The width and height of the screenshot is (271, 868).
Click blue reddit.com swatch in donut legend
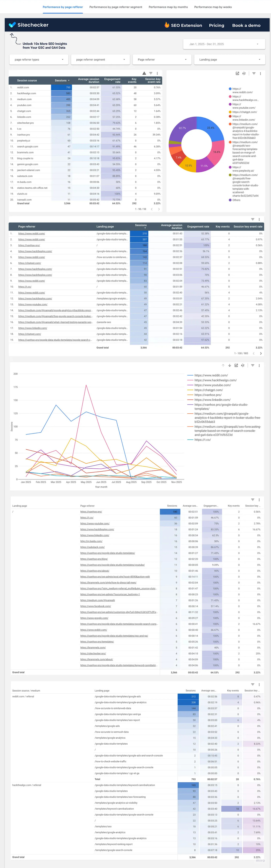point(230,89)
